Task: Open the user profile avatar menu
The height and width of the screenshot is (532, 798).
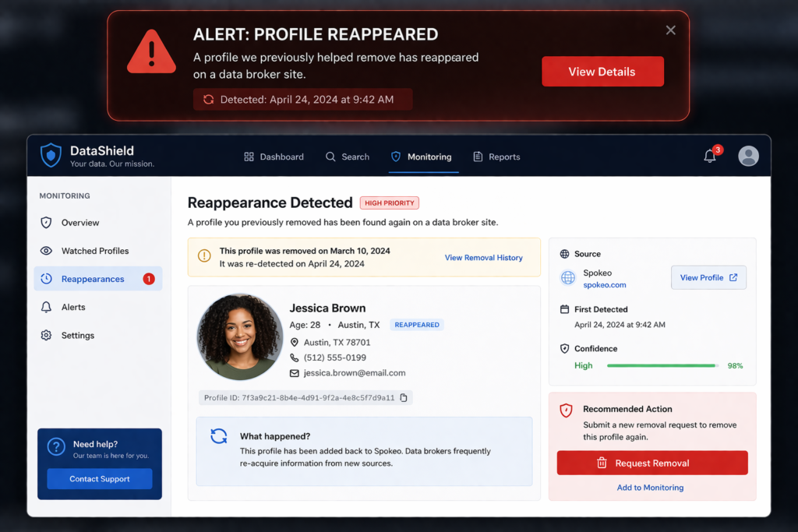Action: (x=748, y=156)
